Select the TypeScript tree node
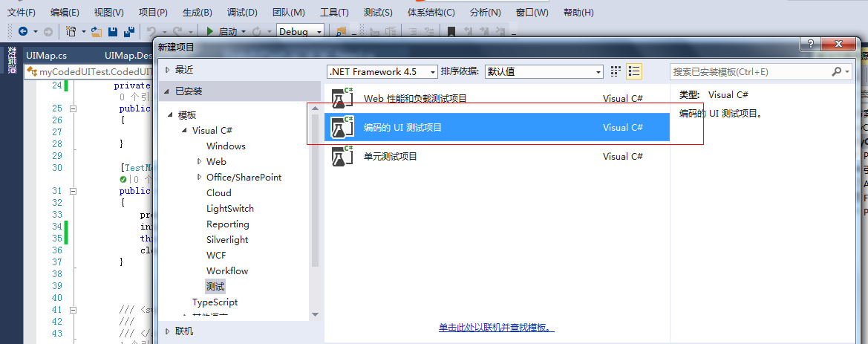The height and width of the screenshot is (344, 868). tap(215, 302)
